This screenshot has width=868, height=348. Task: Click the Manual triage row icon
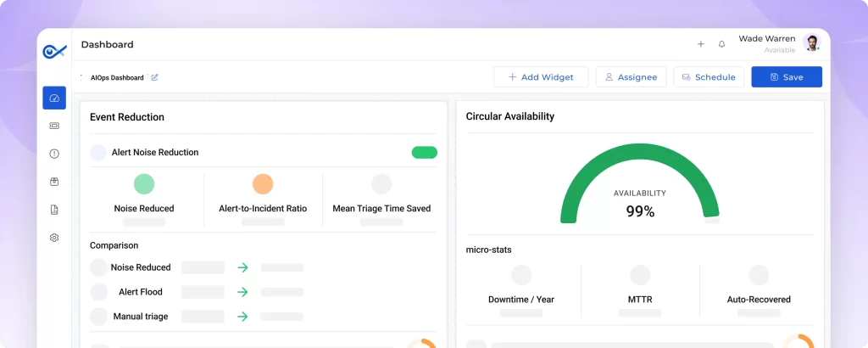[98, 317]
